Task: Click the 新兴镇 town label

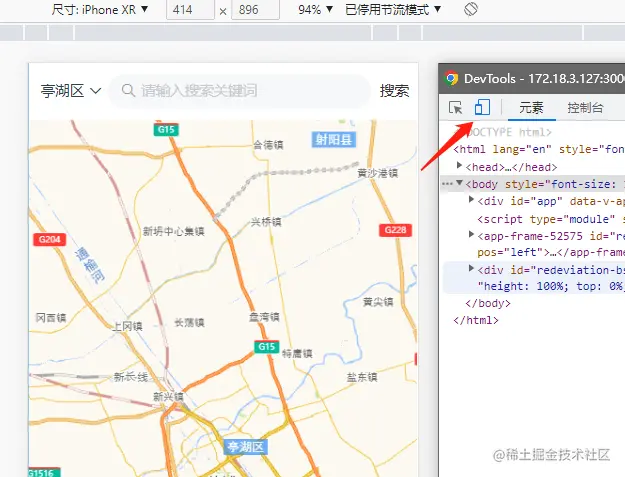Action: click(x=168, y=397)
